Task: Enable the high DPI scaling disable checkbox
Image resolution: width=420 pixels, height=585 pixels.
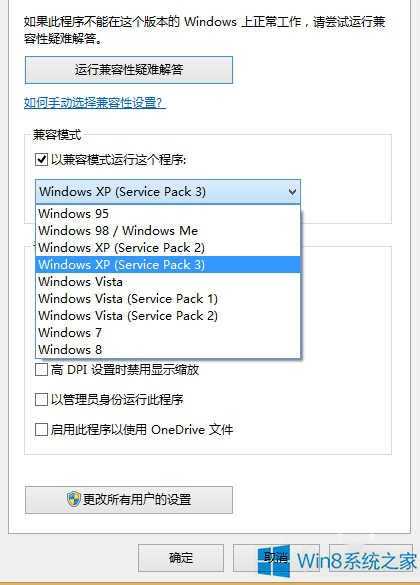Action: pos(41,370)
